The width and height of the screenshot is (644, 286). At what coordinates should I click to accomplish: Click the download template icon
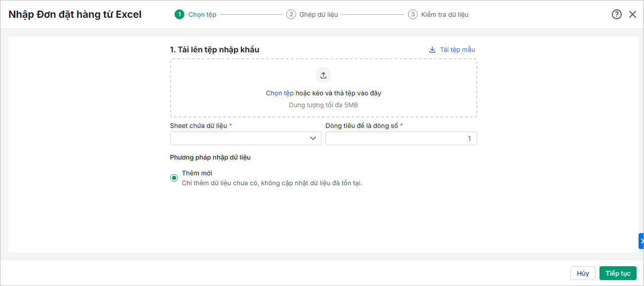[x=432, y=49]
